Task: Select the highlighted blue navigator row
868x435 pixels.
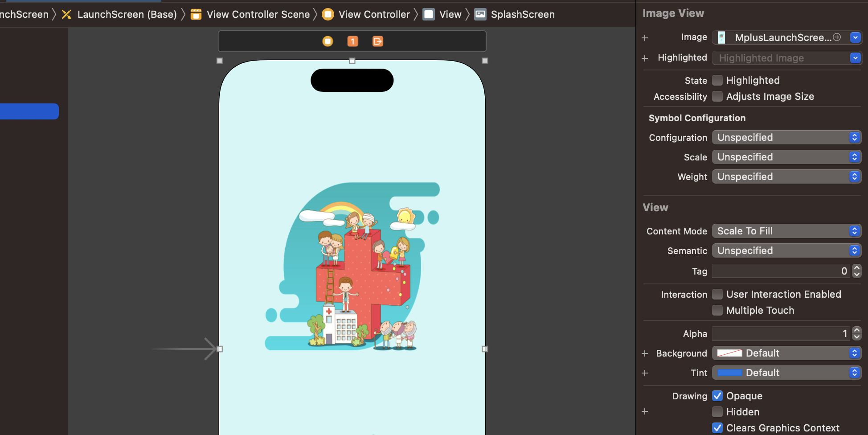Action: [29, 111]
